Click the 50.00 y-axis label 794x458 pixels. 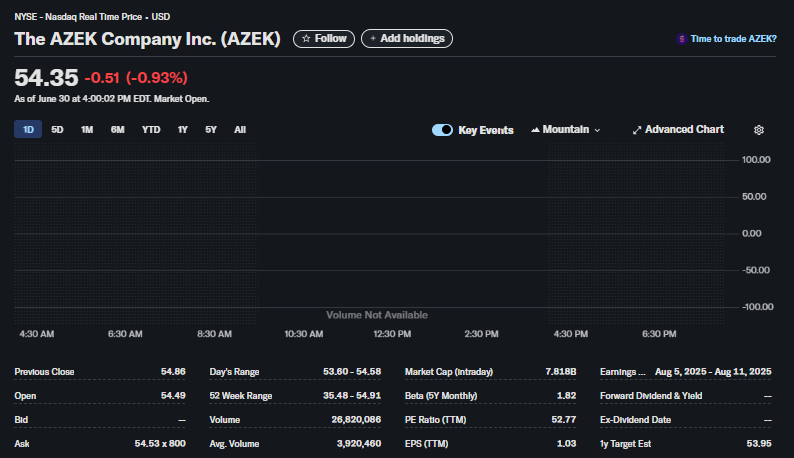pos(754,197)
